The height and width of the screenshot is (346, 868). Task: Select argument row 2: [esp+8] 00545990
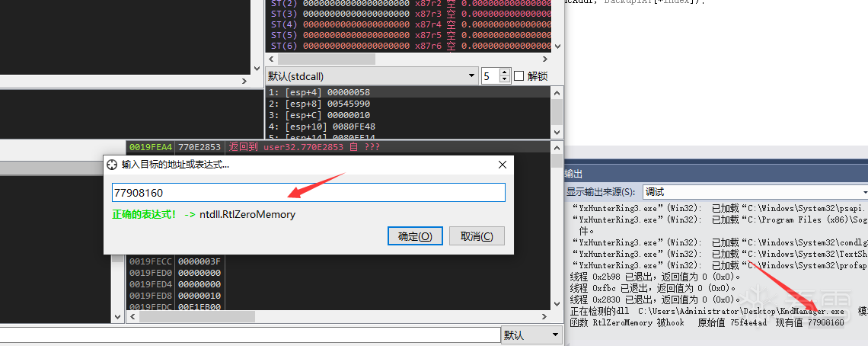409,104
